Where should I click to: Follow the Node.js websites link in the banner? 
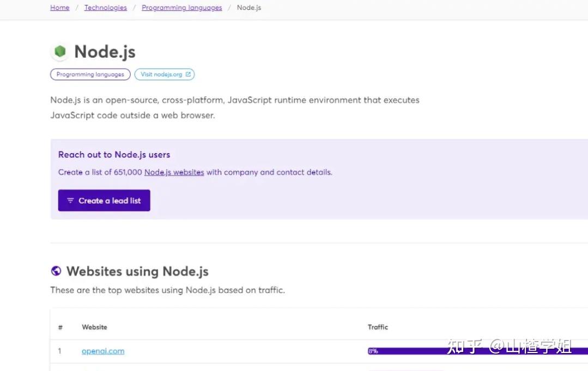[174, 172]
